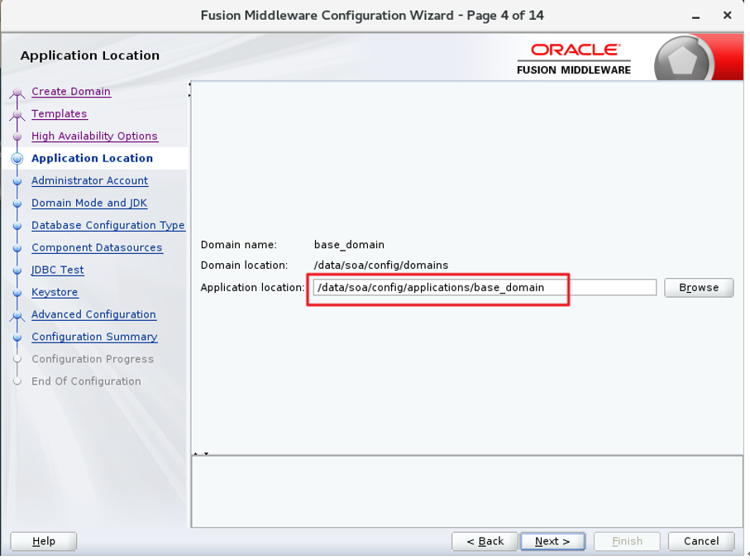Click the Oracle Fusion Middleware logo
This screenshot has height=560, width=750.
pos(574,60)
